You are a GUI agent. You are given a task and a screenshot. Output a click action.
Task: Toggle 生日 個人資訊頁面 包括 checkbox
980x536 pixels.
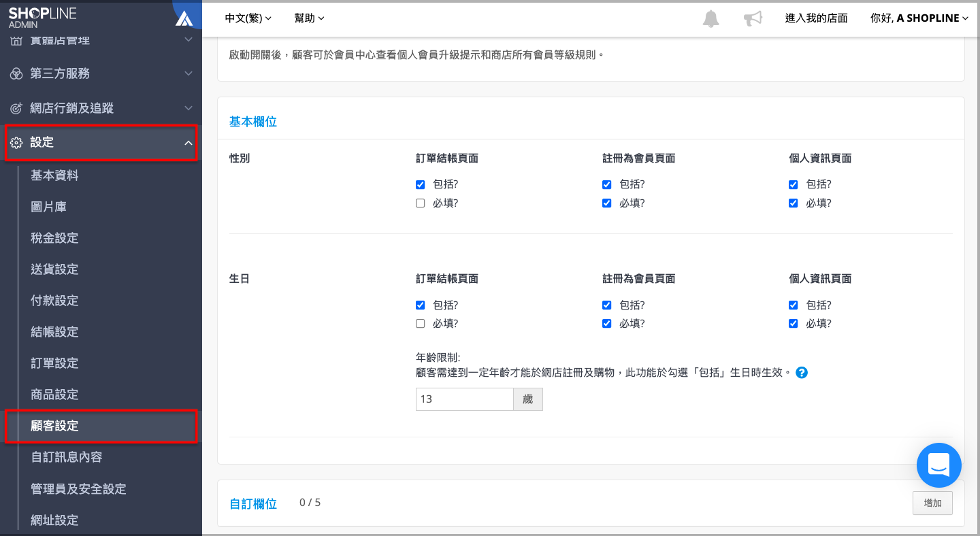794,305
